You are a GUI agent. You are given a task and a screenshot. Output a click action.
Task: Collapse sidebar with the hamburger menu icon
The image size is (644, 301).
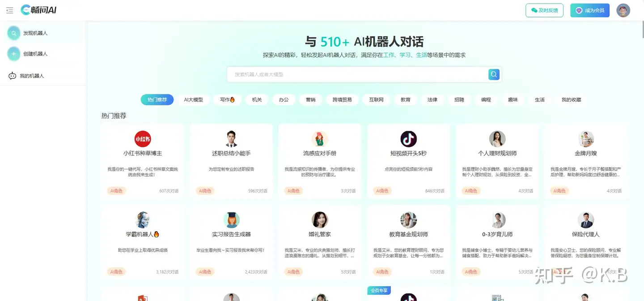pyautogui.click(x=9, y=10)
